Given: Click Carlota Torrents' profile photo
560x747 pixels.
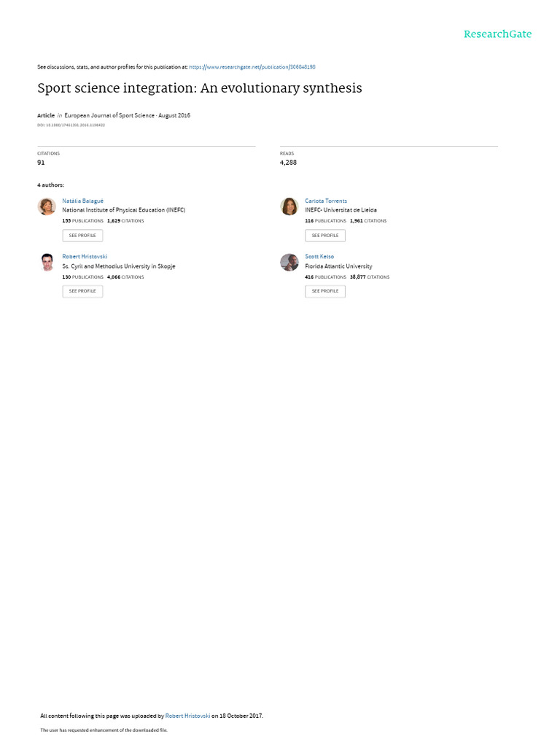Looking at the screenshot, I should click(x=289, y=206).
